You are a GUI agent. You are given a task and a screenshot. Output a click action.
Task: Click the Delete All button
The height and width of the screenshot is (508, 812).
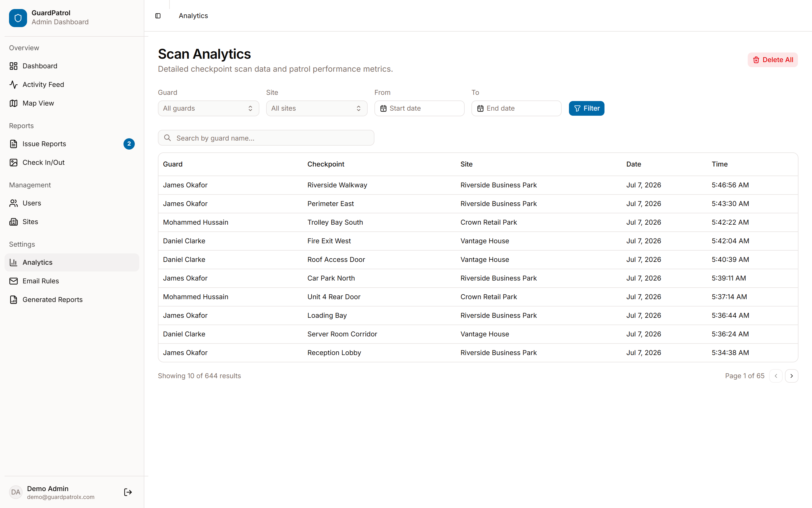773,60
